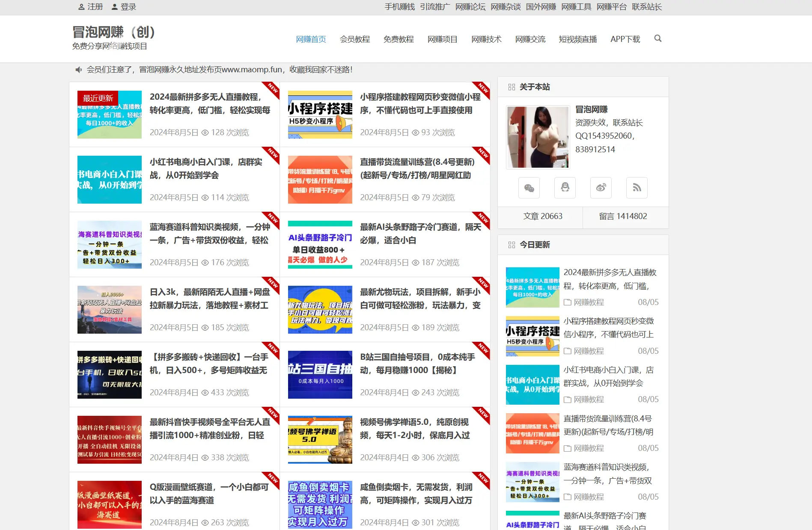Click 今日更新 panel header grid icon
This screenshot has height=530, width=812.
point(512,245)
